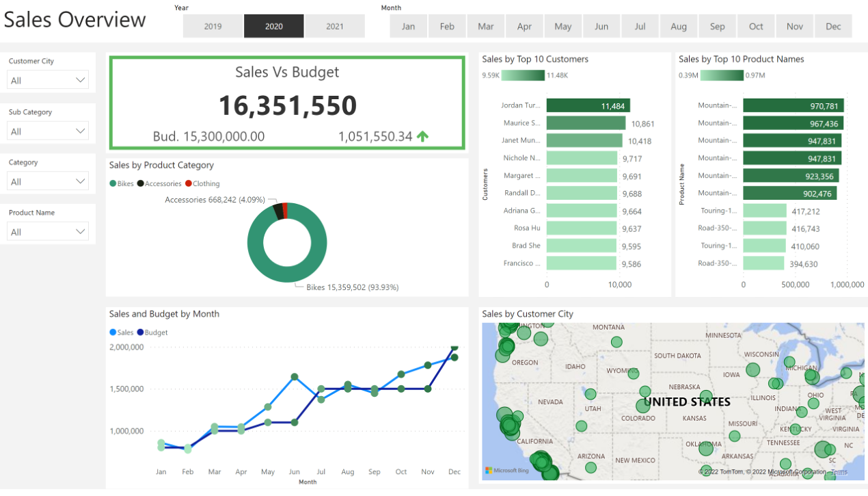Open the Product Name dropdown
This screenshot has height=496, width=868.
tap(48, 233)
